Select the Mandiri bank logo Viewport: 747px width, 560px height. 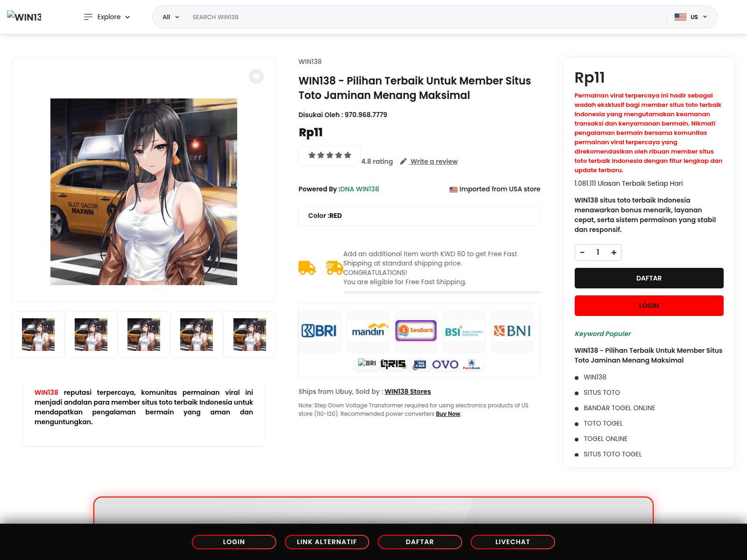point(368,331)
